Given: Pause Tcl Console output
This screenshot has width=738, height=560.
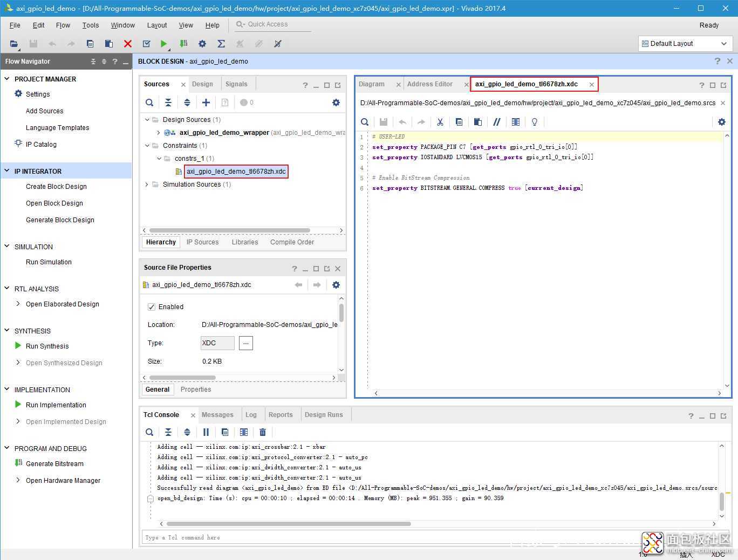Looking at the screenshot, I should (x=206, y=432).
